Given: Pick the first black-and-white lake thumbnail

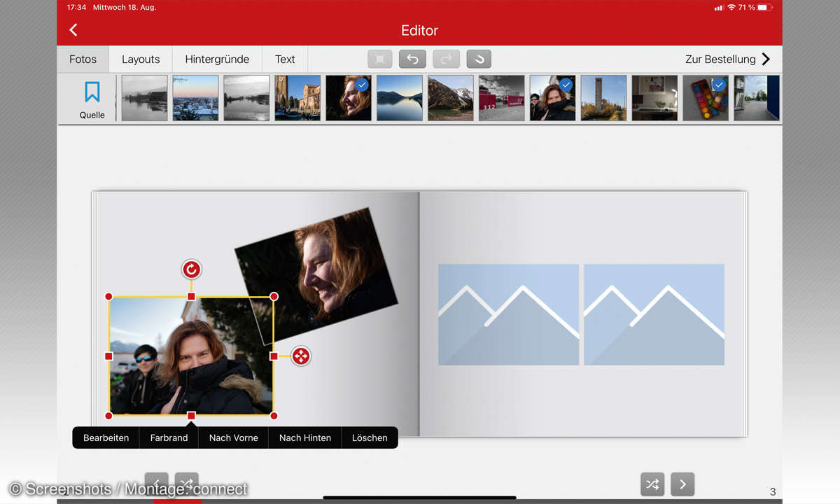Looking at the screenshot, I should click(x=145, y=98).
